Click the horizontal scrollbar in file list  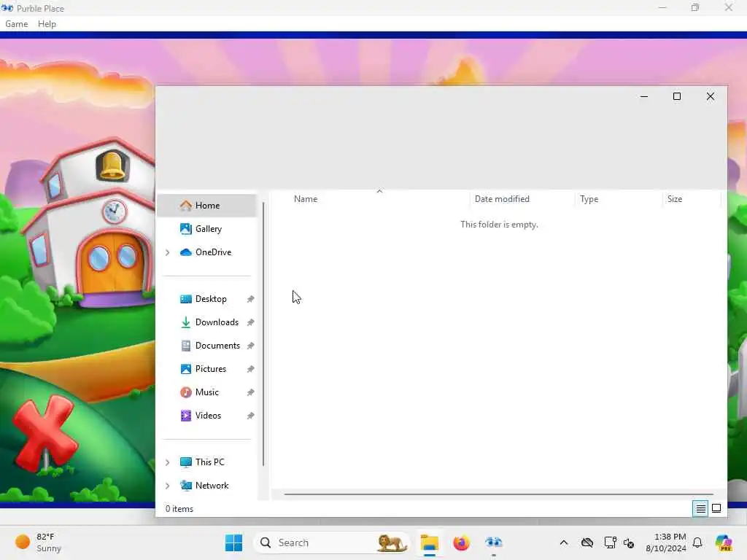498,494
